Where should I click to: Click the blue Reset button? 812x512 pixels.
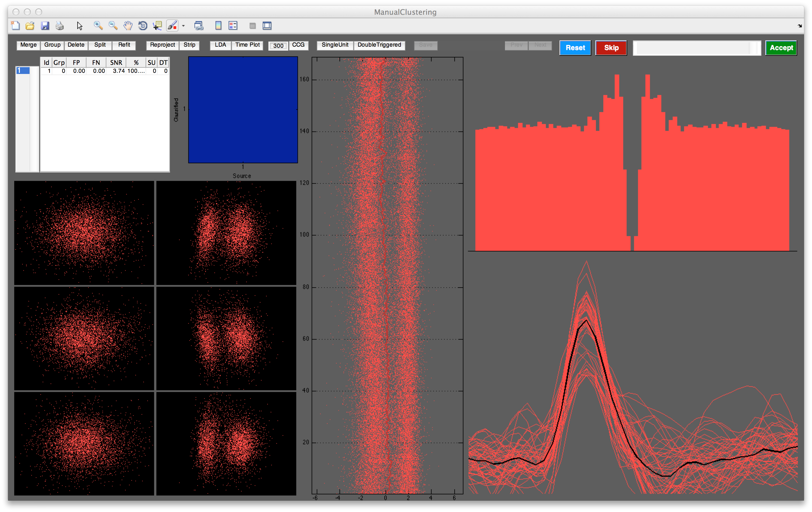click(x=575, y=48)
